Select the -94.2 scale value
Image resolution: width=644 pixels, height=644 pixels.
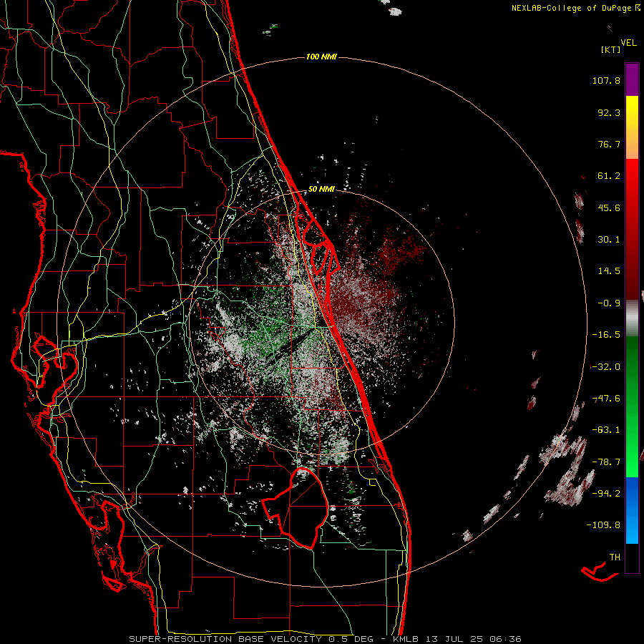click(606, 493)
